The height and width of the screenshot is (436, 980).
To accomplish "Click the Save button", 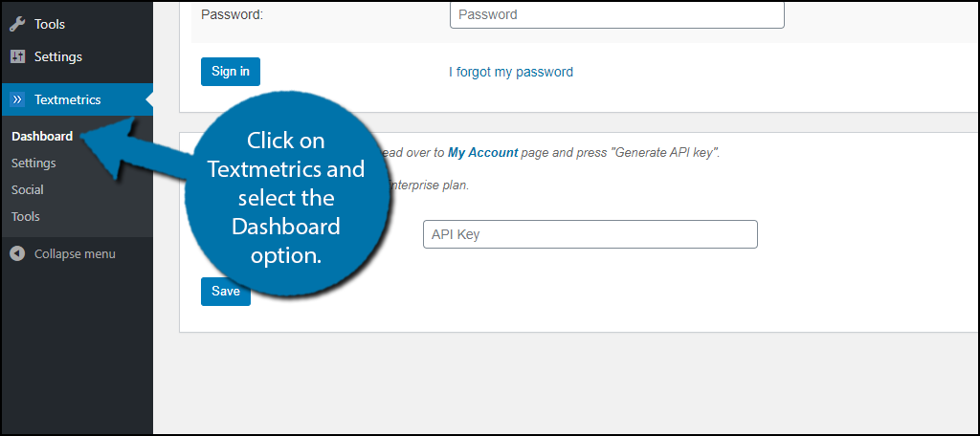I will click(226, 292).
